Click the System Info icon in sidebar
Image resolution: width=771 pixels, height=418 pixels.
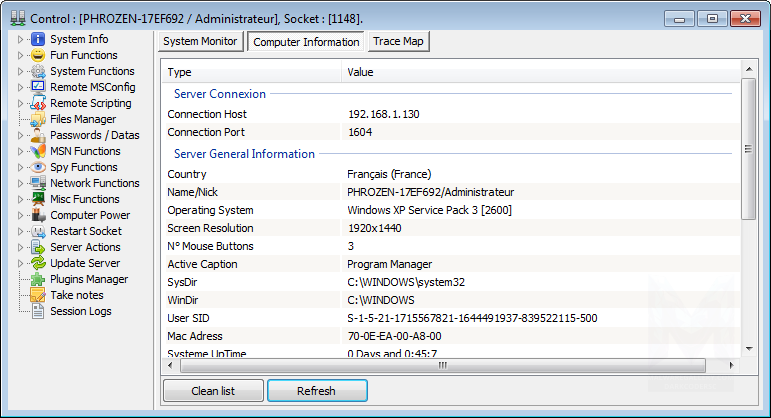tap(38, 39)
